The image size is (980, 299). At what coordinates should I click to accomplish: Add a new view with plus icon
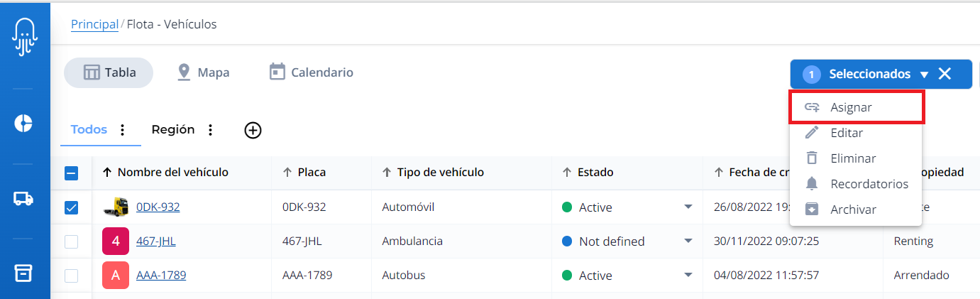pos(253,130)
